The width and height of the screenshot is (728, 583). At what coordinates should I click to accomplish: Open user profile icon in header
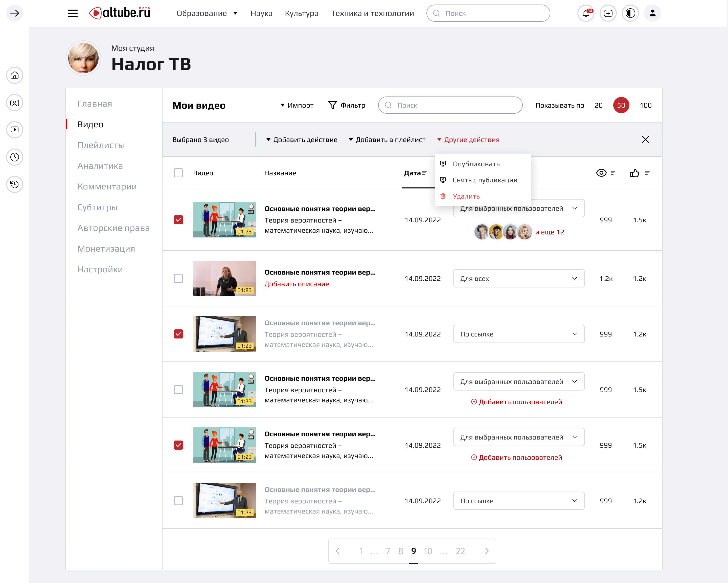(652, 13)
